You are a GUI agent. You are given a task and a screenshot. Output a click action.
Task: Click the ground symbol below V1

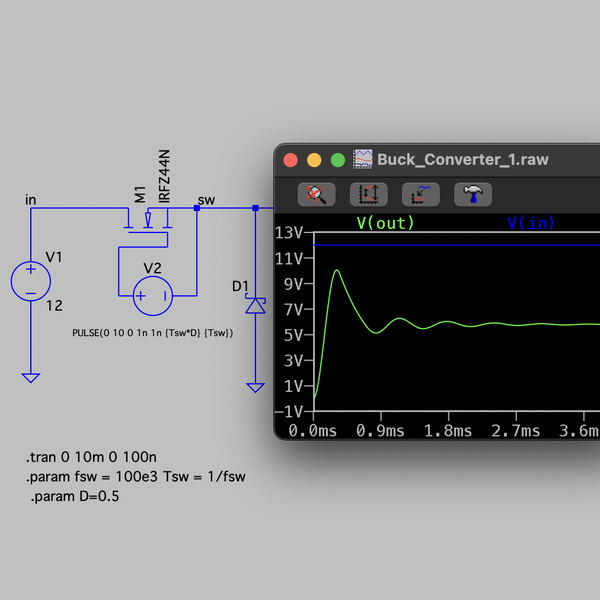click(31, 378)
